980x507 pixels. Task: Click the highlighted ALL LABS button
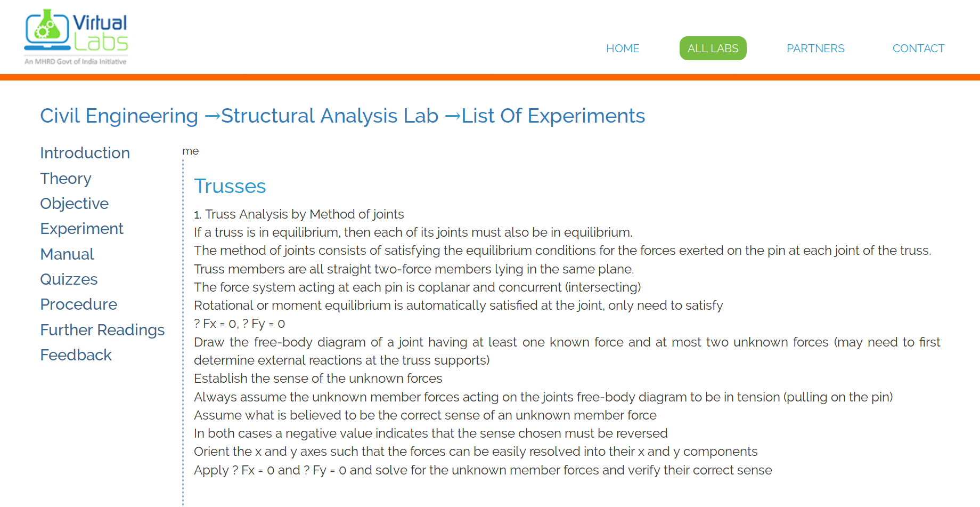tap(713, 48)
